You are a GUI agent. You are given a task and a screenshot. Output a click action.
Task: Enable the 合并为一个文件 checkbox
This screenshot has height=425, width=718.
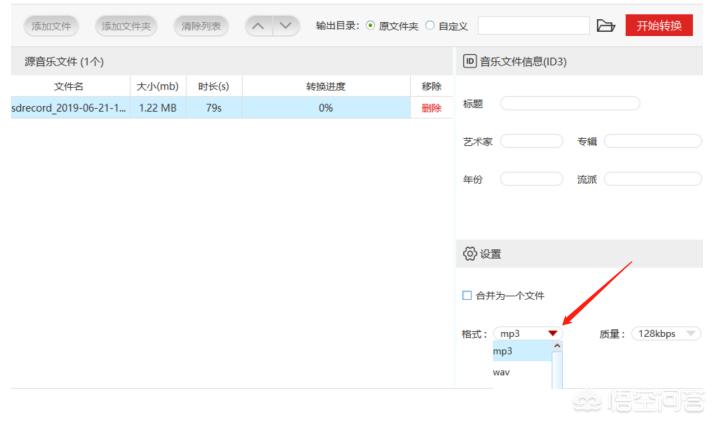467,295
